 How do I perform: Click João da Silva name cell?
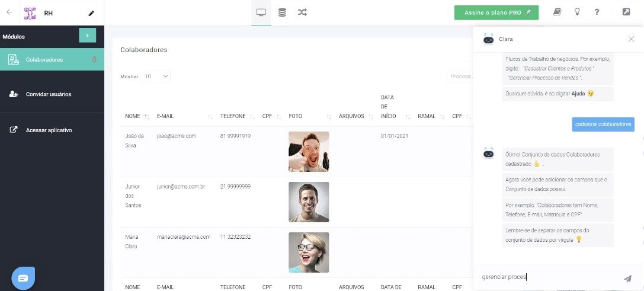point(134,140)
